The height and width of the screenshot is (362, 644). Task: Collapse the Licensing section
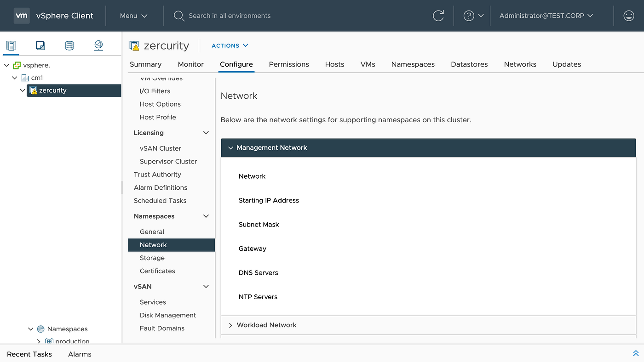coord(206,133)
